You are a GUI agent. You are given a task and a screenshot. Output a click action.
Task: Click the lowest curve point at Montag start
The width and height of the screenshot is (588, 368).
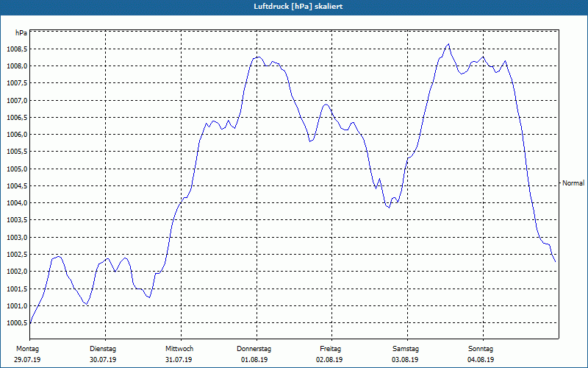[x=30, y=323]
